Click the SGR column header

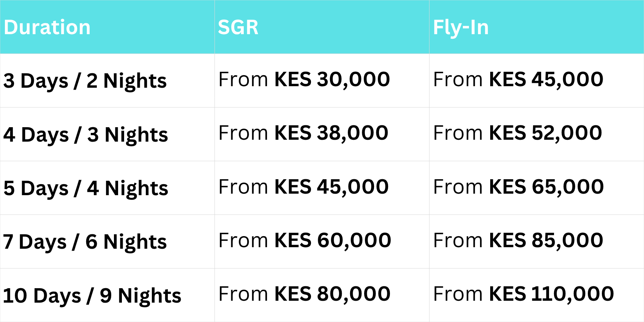coord(238,27)
